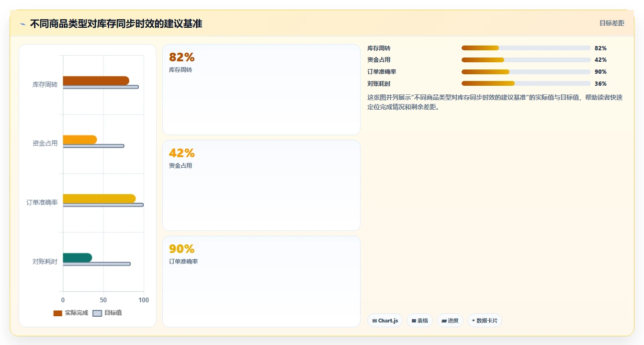
Task: Click the 目标差距 label in header
Action: click(x=612, y=23)
